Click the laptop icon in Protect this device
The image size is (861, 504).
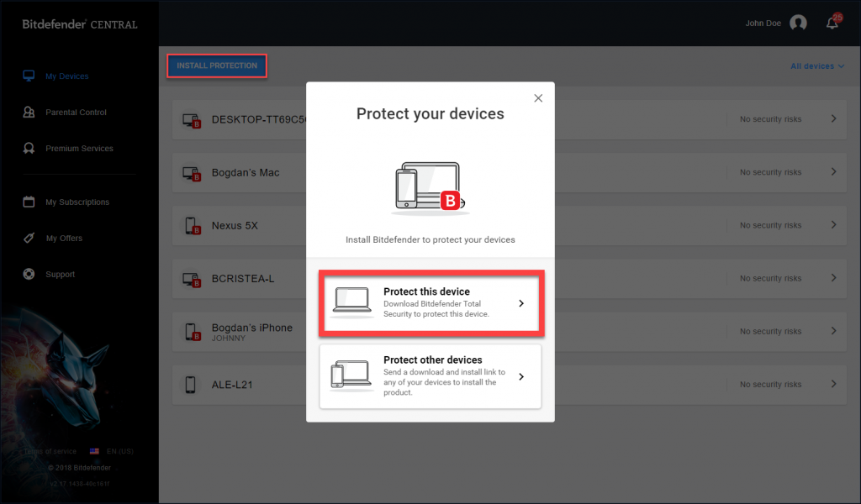351,302
